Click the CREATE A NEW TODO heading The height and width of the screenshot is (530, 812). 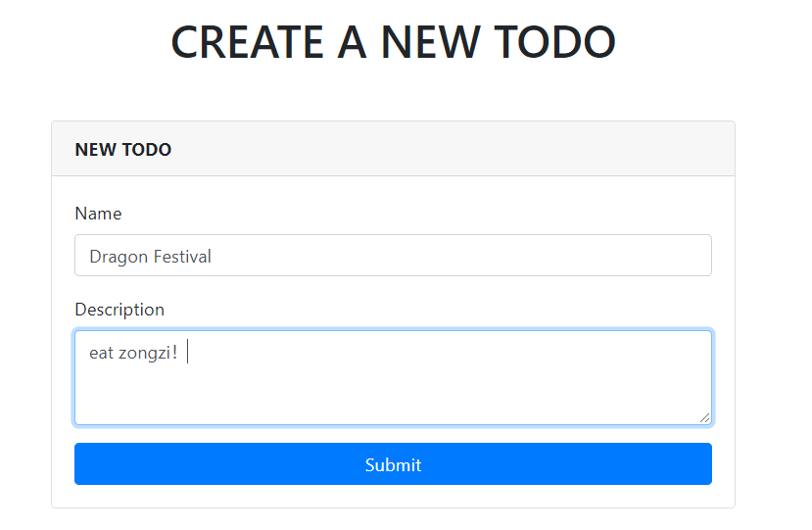click(393, 42)
